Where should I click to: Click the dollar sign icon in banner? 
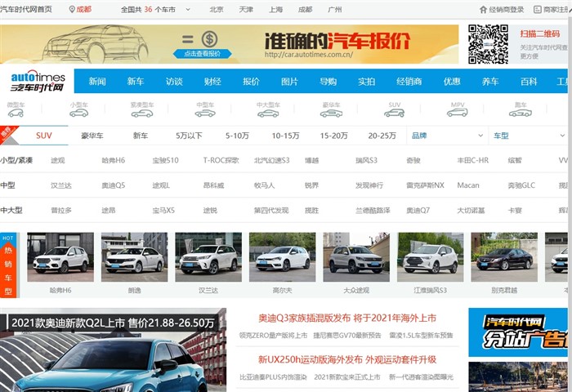(x=209, y=39)
